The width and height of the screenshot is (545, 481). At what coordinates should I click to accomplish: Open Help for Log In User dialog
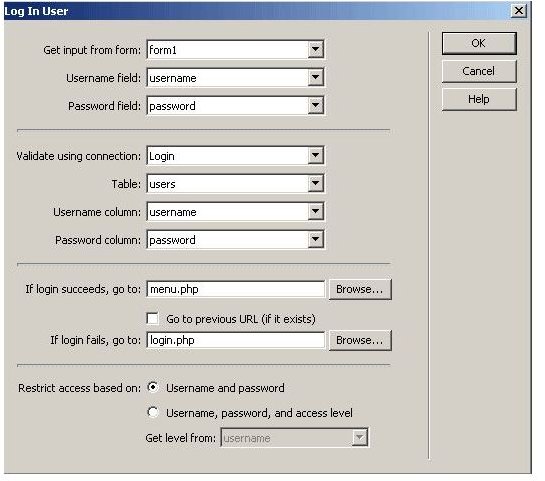pyautogui.click(x=479, y=99)
